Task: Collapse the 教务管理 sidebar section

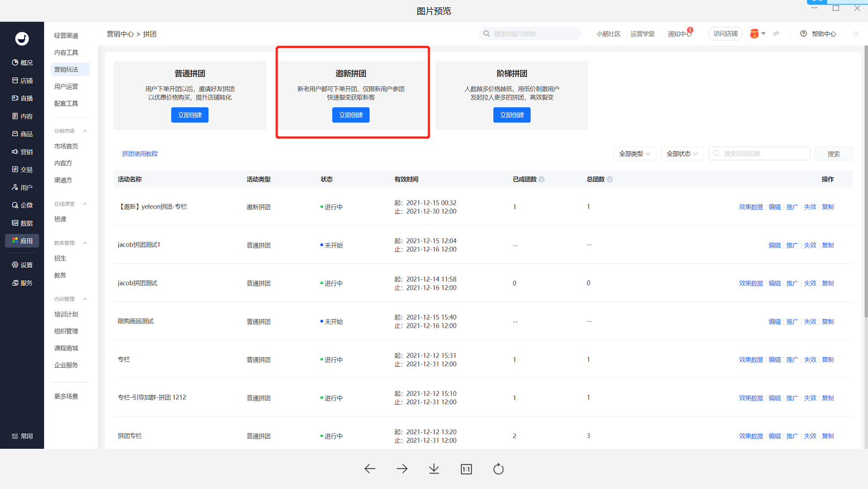Action: [x=85, y=243]
